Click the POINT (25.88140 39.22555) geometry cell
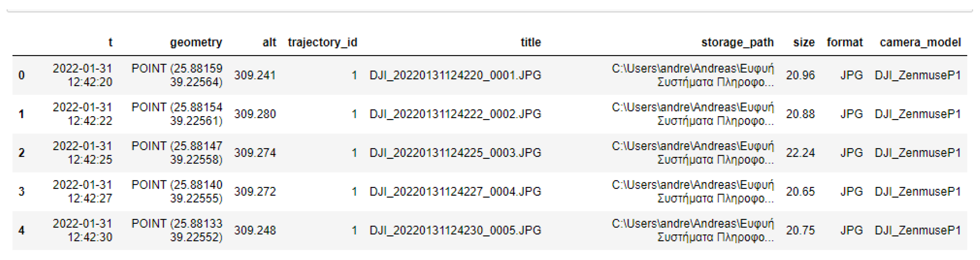This screenshot has width=980, height=260. click(x=177, y=192)
